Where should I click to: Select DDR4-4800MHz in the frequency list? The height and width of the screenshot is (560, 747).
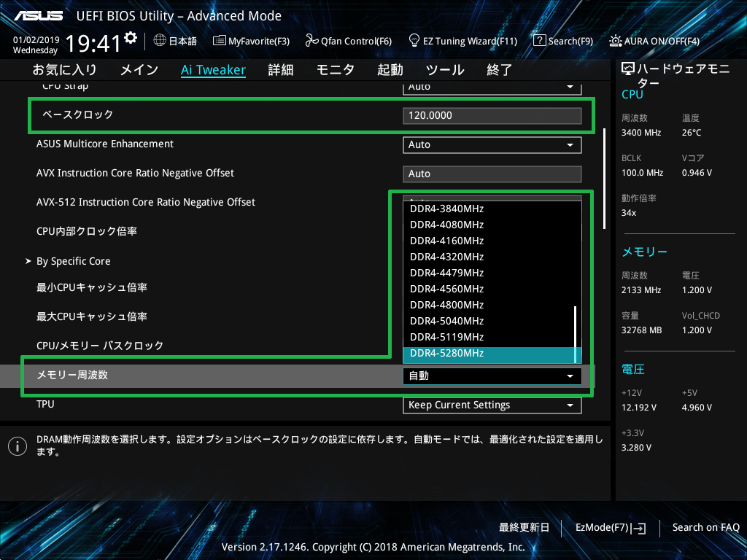pyautogui.click(x=446, y=305)
